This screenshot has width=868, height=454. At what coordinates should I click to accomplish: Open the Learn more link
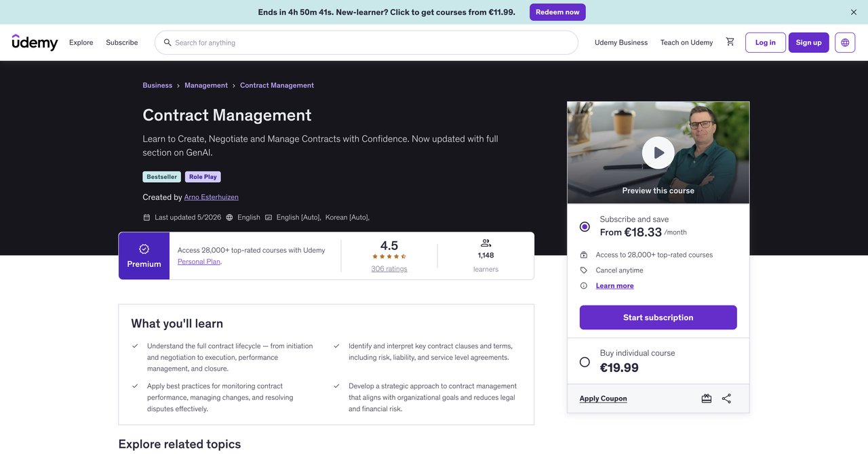[x=615, y=286]
